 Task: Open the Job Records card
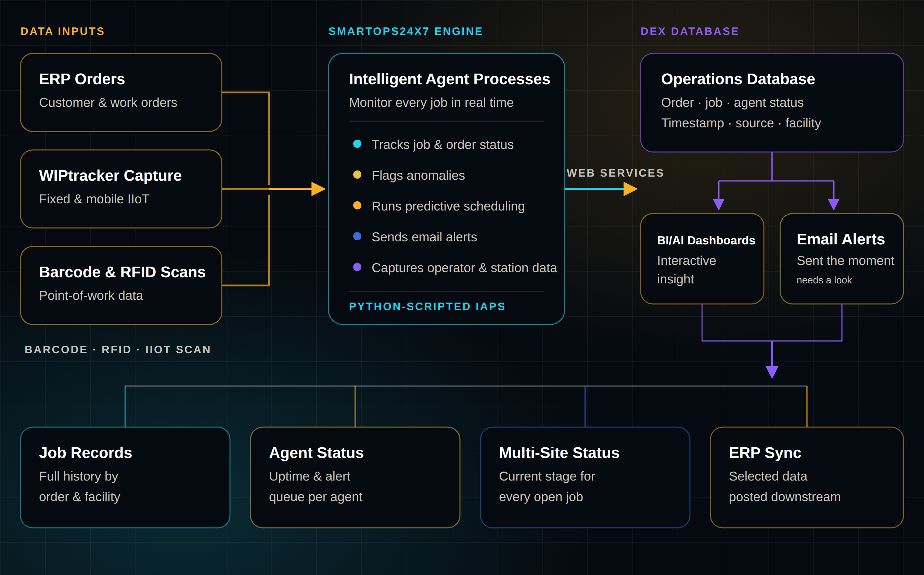pos(125,477)
